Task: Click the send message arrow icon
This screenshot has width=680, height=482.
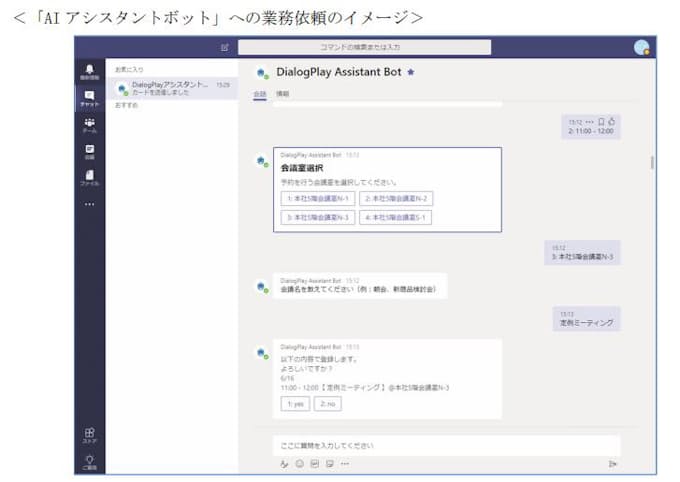Action: pyautogui.click(x=612, y=464)
